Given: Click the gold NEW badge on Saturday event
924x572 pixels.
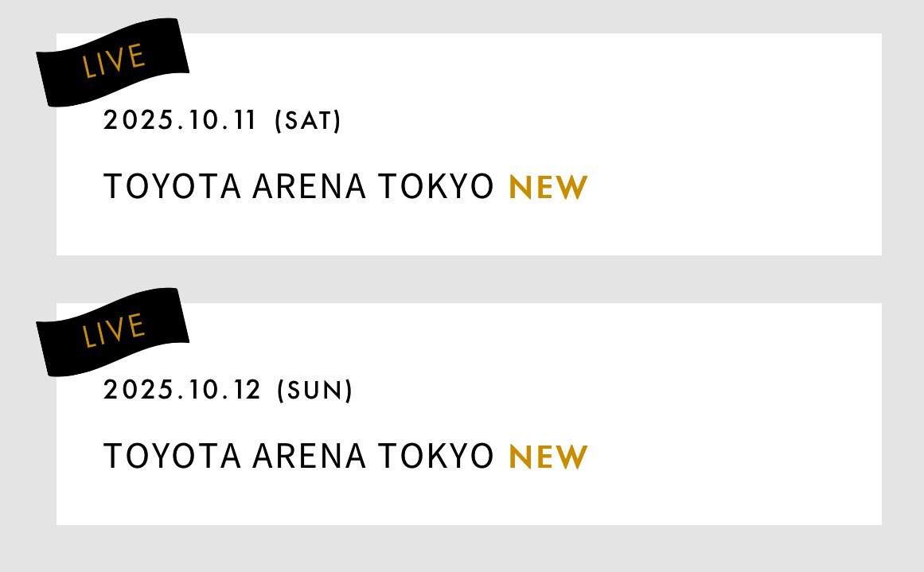Looking at the screenshot, I should [548, 187].
